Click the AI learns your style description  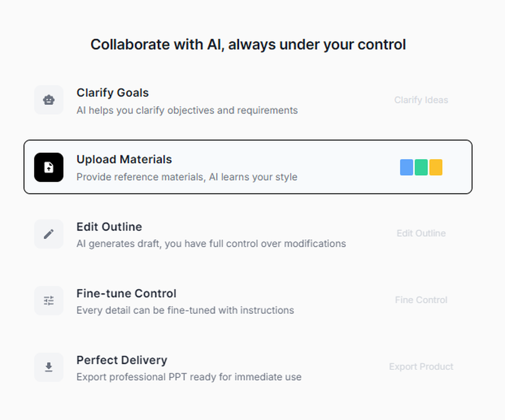(186, 177)
